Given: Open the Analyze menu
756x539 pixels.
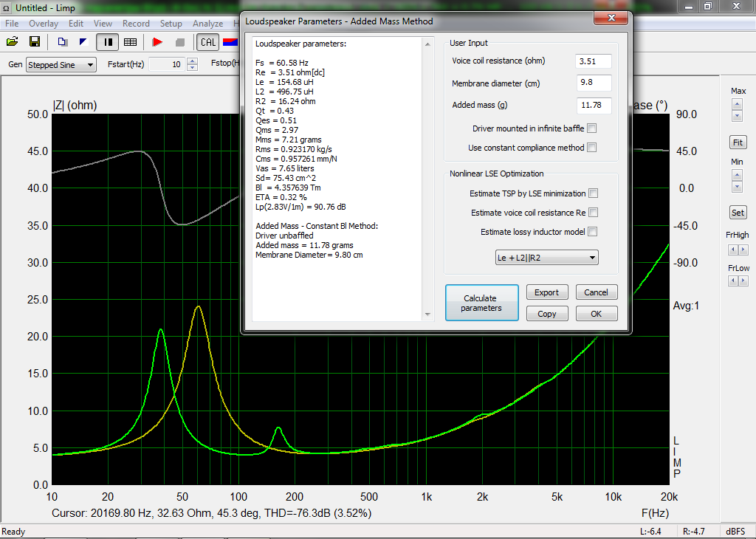Looking at the screenshot, I should click(207, 23).
